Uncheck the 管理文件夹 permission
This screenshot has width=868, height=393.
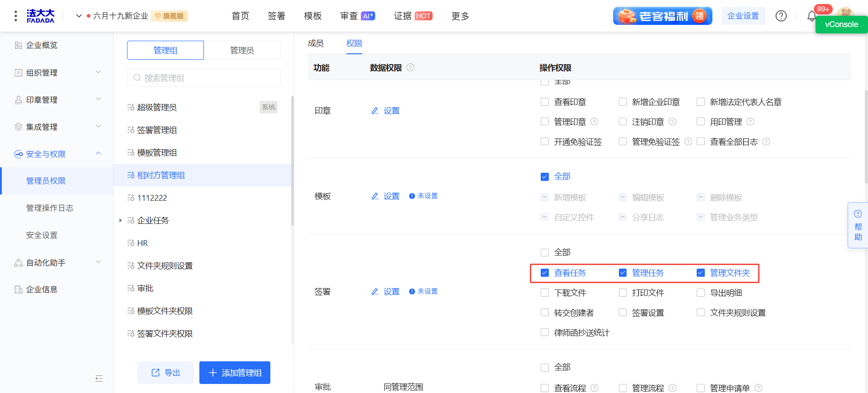tap(701, 273)
